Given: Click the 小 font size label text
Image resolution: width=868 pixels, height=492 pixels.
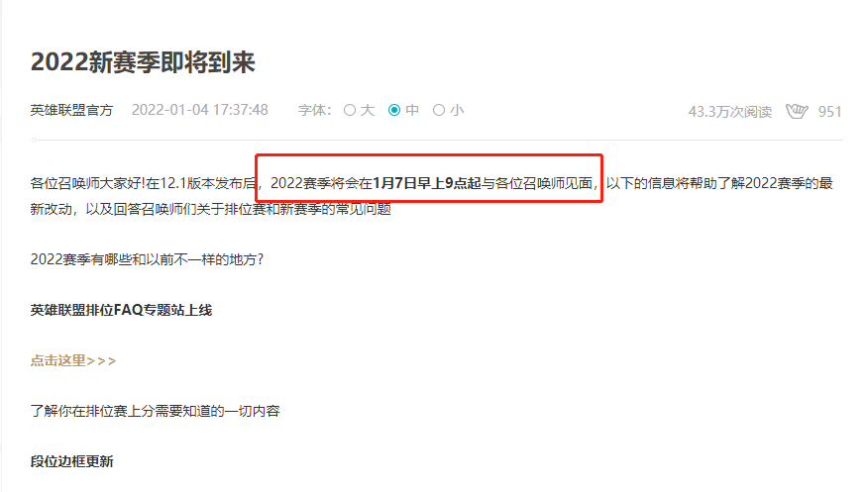Looking at the screenshot, I should pos(457,110).
